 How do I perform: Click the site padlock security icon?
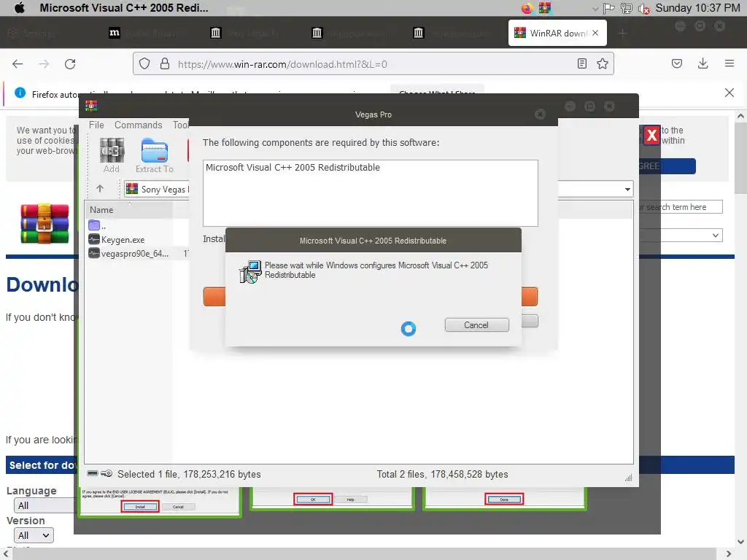pos(165,64)
